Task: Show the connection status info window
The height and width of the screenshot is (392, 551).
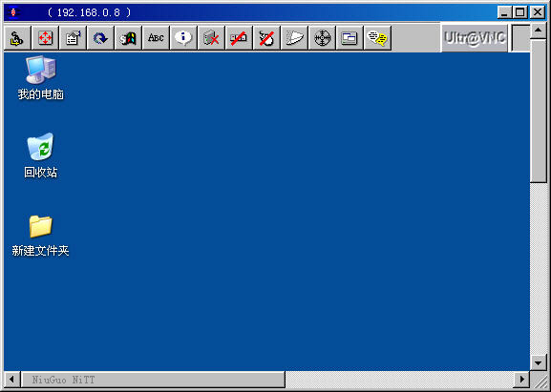Action: click(183, 37)
